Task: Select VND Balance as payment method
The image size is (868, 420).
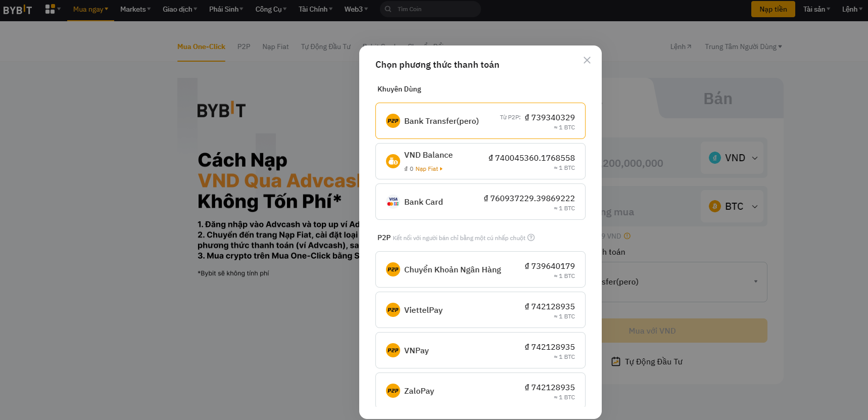Action: coord(480,161)
